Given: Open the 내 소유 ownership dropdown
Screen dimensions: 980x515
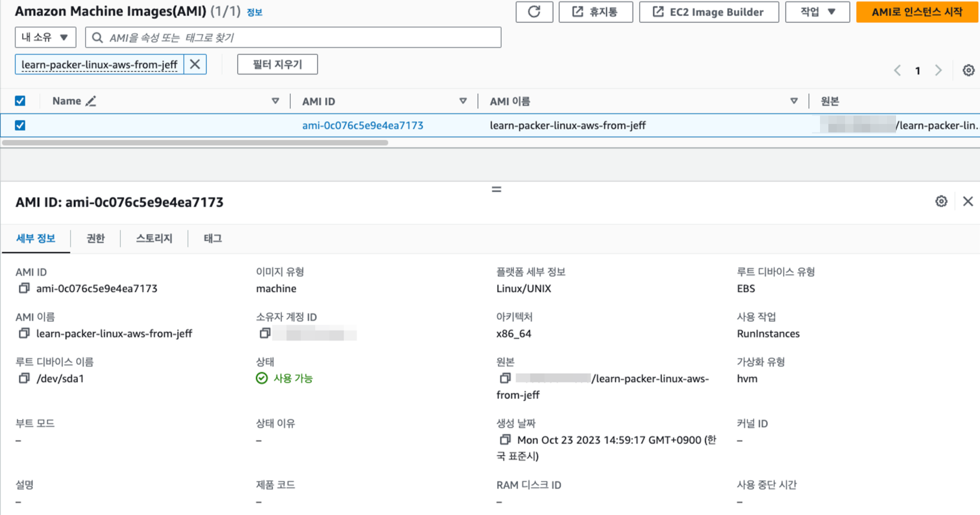Looking at the screenshot, I should [x=45, y=37].
